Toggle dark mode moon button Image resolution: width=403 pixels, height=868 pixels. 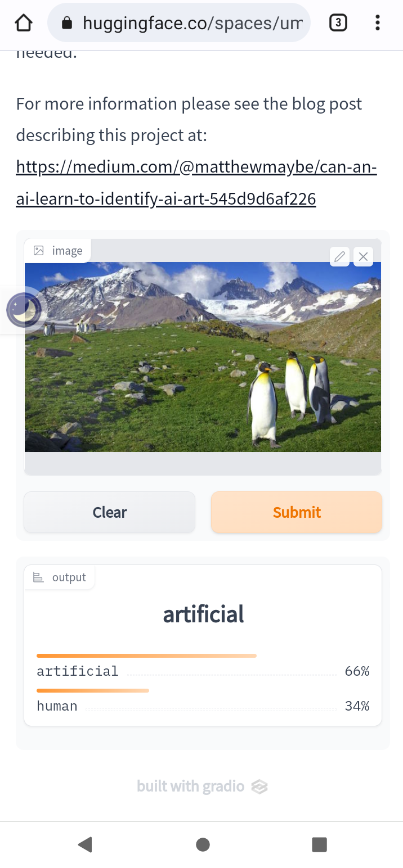[23, 310]
